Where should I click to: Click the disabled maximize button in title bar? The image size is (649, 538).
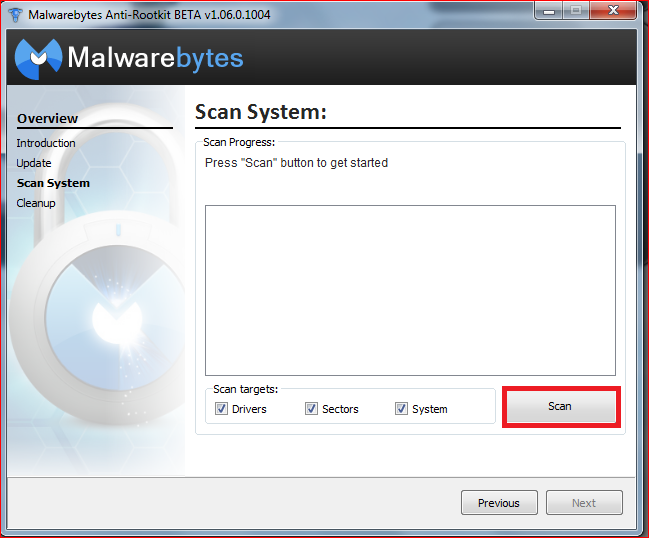point(576,10)
